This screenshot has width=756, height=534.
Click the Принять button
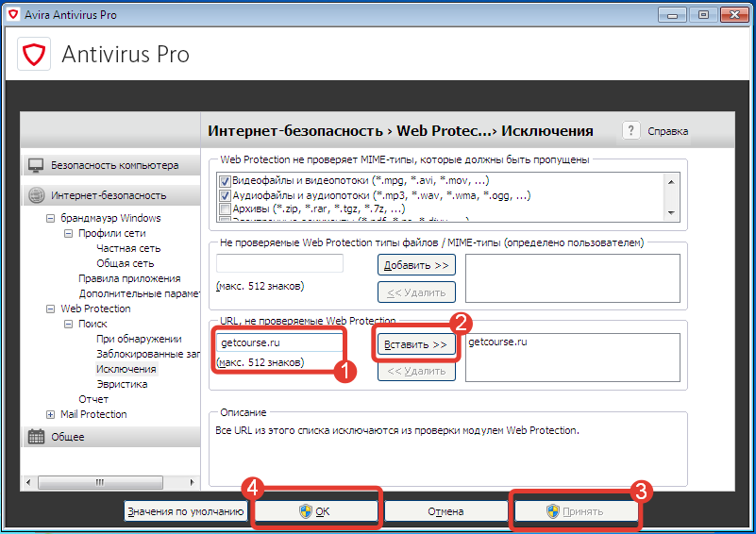click(x=576, y=511)
